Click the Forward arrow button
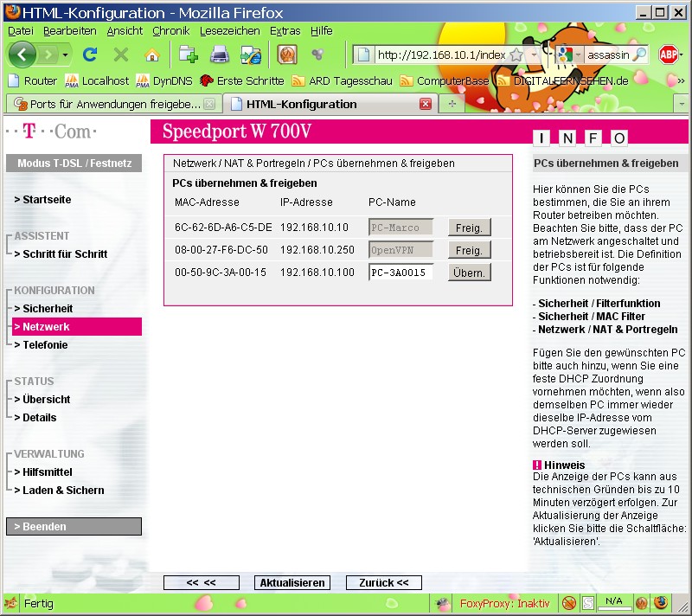The height and width of the screenshot is (616, 692). pyautogui.click(x=48, y=55)
